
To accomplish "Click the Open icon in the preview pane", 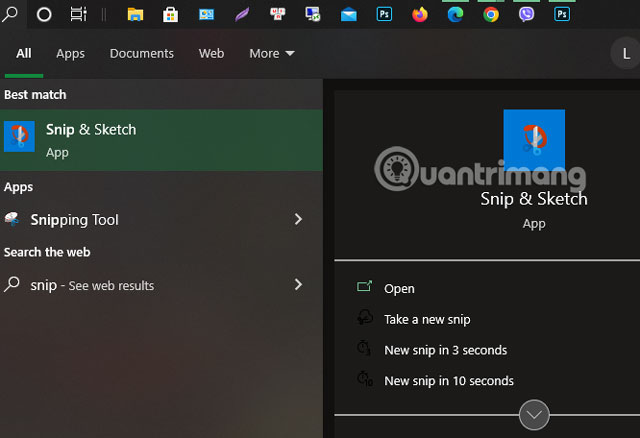I will pos(364,286).
